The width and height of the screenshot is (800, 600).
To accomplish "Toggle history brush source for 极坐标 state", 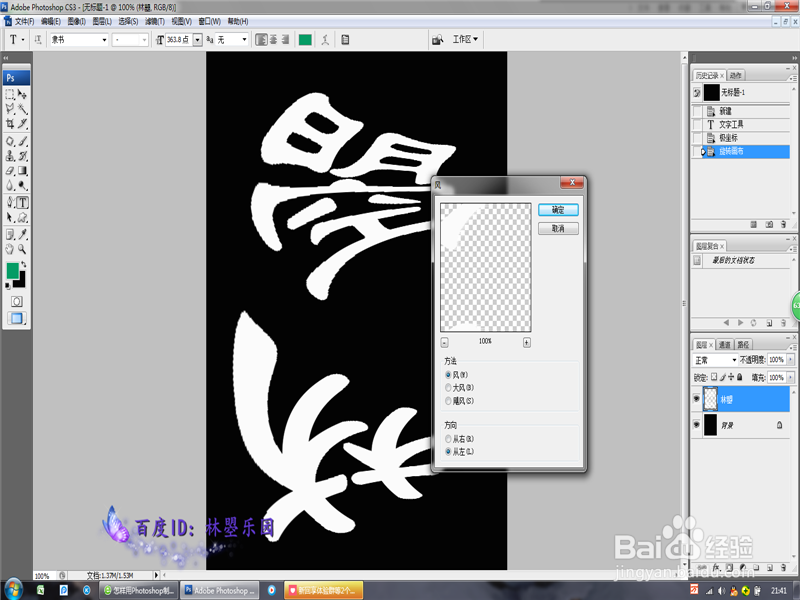I will pos(697,138).
